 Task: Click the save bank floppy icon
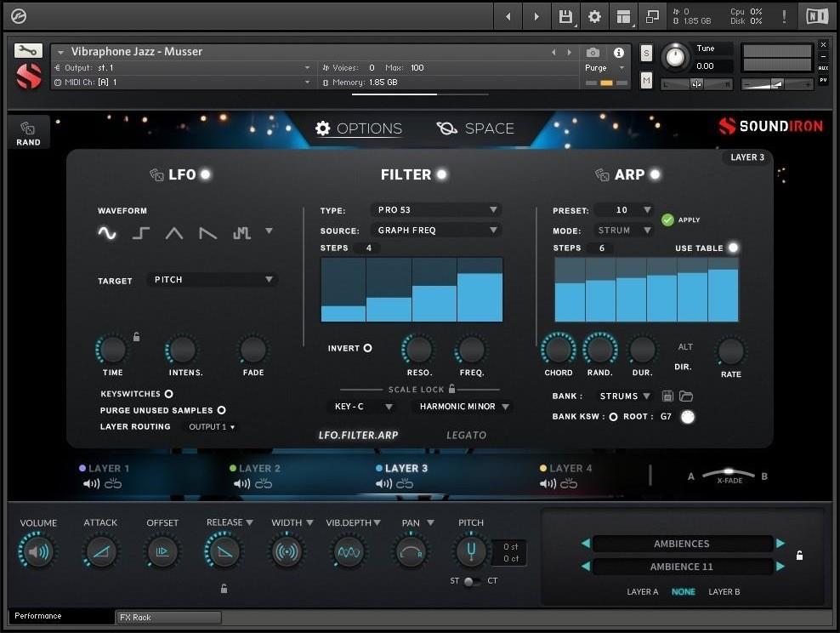tap(667, 396)
